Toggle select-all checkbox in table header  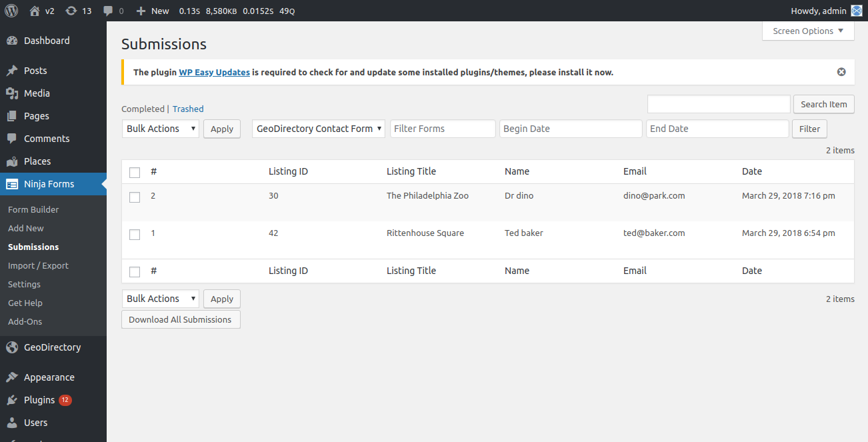(135, 173)
